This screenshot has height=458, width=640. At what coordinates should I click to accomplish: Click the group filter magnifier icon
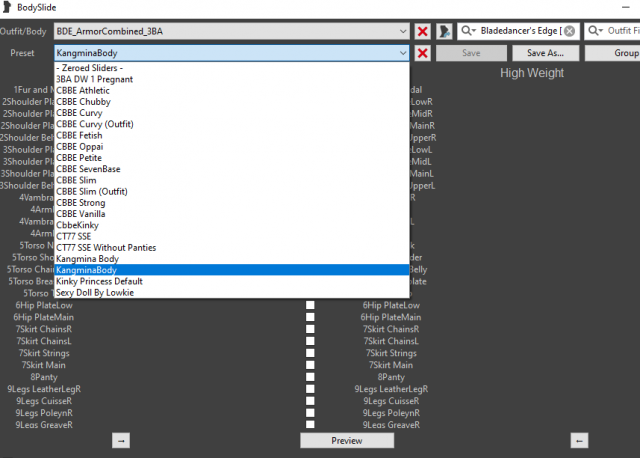tap(467, 31)
